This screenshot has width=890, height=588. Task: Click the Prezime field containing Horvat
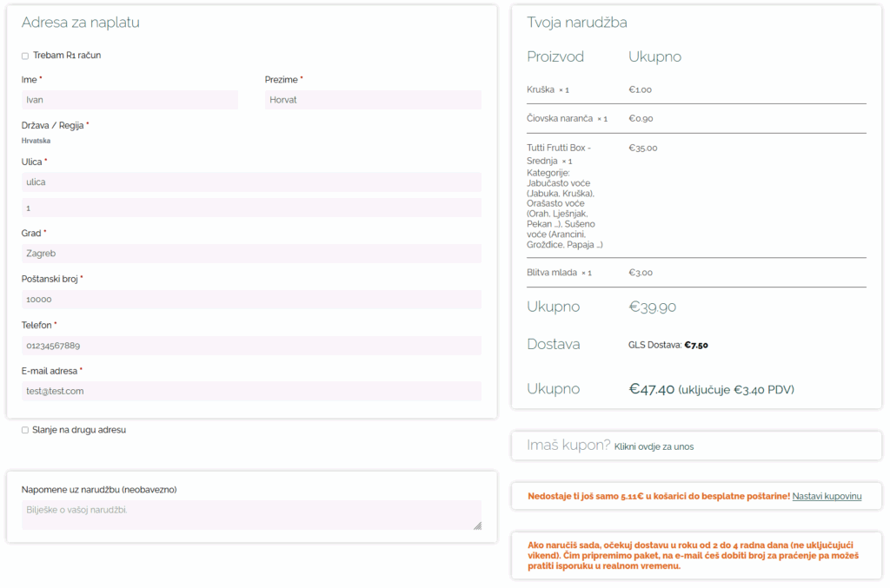373,100
